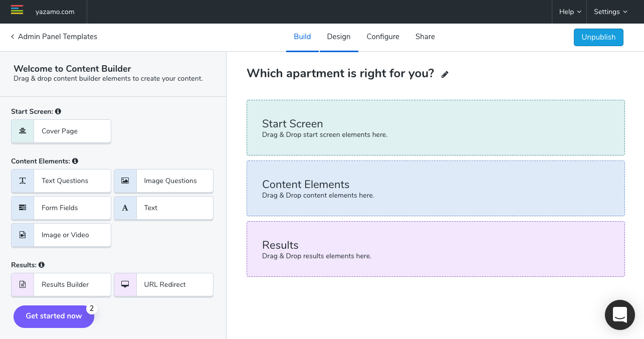
Task: Click the yazamo.com site name
Action: point(55,12)
